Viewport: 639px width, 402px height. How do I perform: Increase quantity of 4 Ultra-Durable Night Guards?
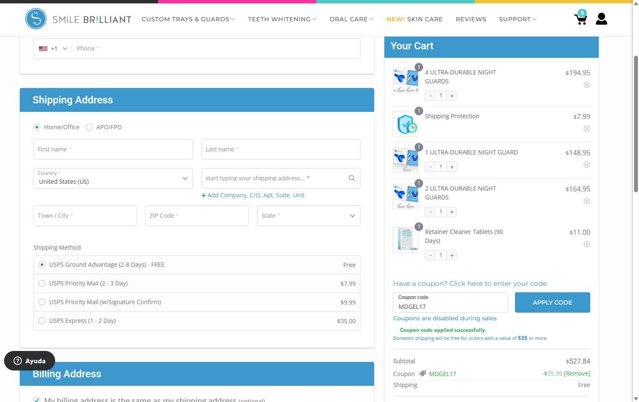(x=452, y=96)
